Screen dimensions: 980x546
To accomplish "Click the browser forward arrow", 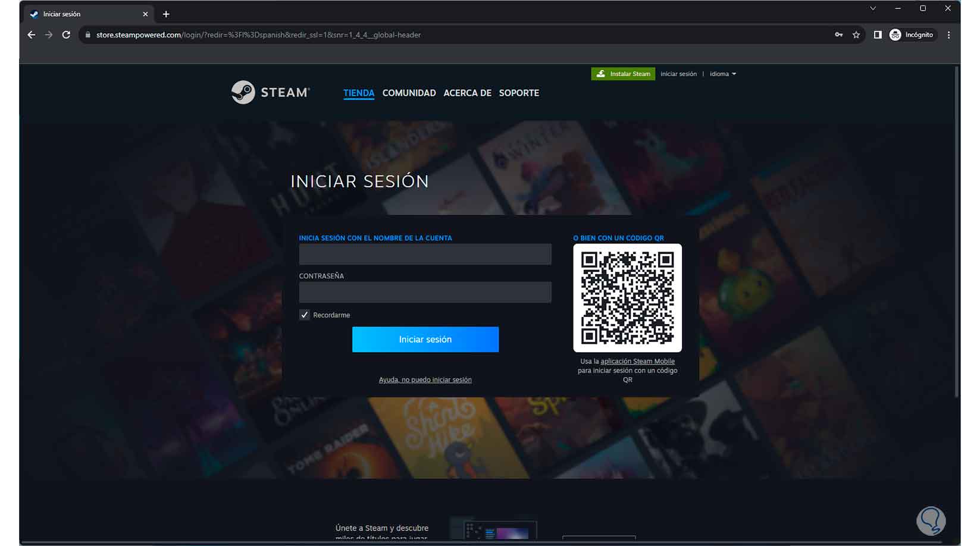I will coord(49,35).
